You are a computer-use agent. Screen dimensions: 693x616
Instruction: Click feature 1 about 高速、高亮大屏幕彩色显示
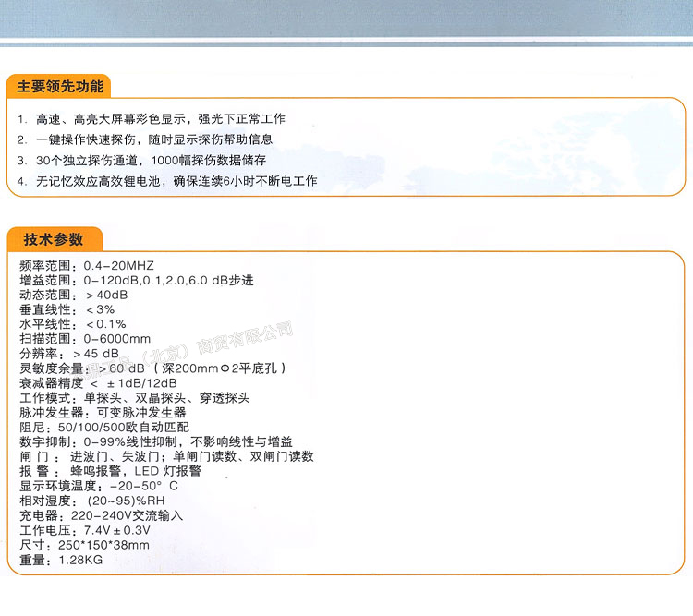tap(151, 120)
